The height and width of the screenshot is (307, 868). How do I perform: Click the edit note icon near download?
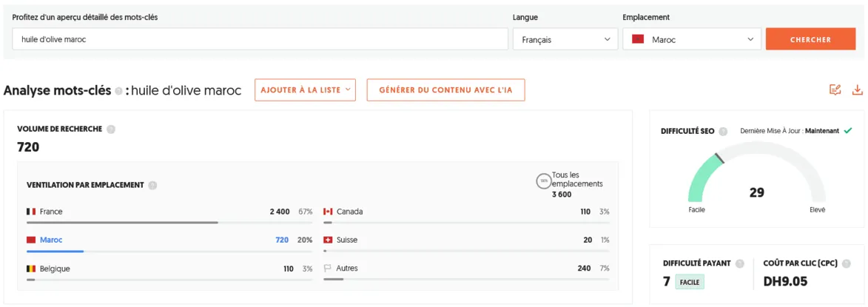[835, 90]
